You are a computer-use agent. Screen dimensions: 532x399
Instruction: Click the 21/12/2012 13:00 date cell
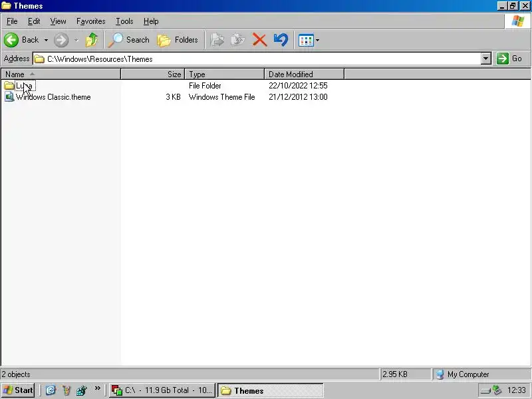click(x=298, y=97)
